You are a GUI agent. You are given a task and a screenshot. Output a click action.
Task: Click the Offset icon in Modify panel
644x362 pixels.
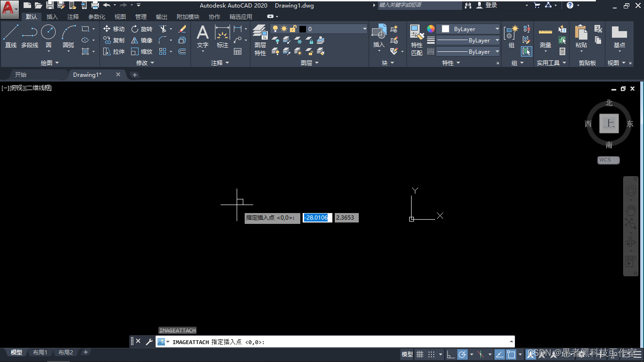[x=182, y=51]
